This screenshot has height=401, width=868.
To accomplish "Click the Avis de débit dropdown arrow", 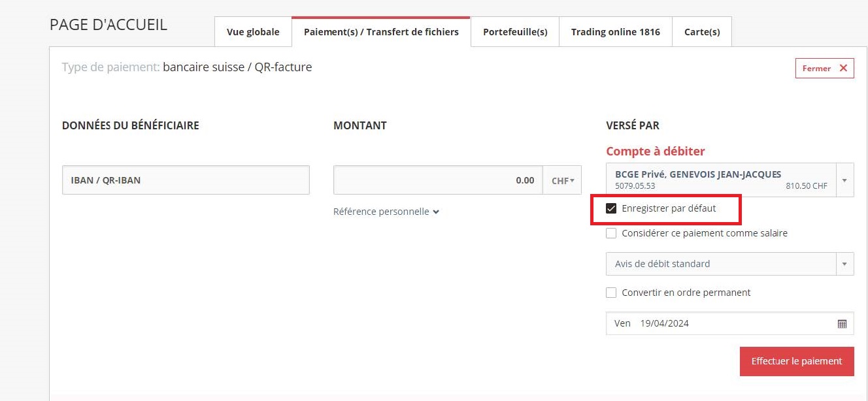I will click(x=844, y=264).
